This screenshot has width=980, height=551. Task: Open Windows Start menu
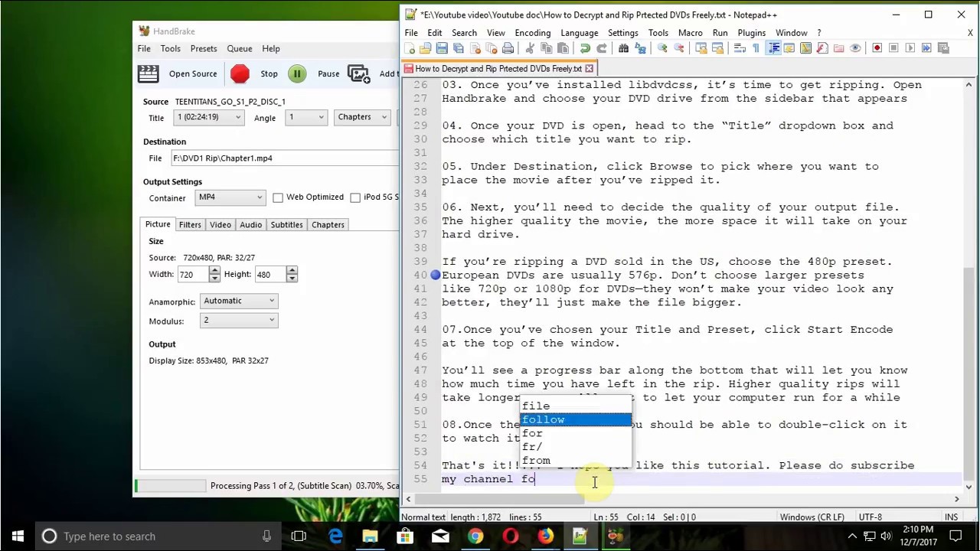[18, 536]
